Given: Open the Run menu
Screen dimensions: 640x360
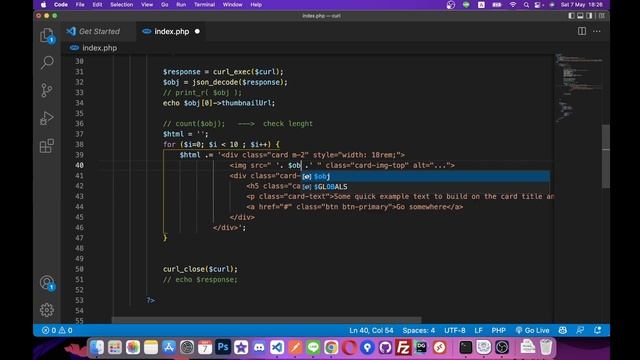Looking at the screenshot, I should pos(181,5).
